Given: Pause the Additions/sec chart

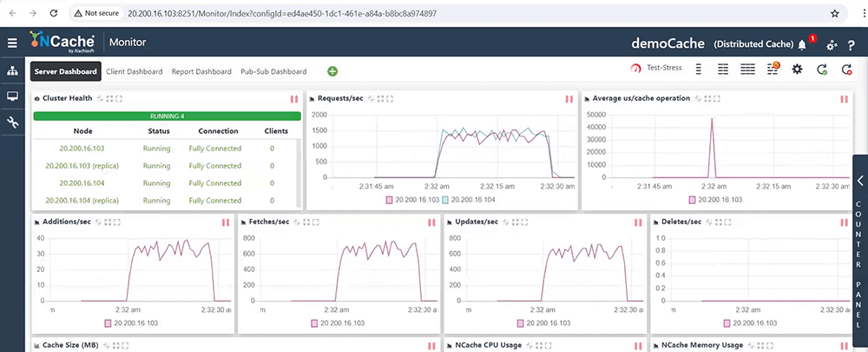Looking at the screenshot, I should (226, 222).
